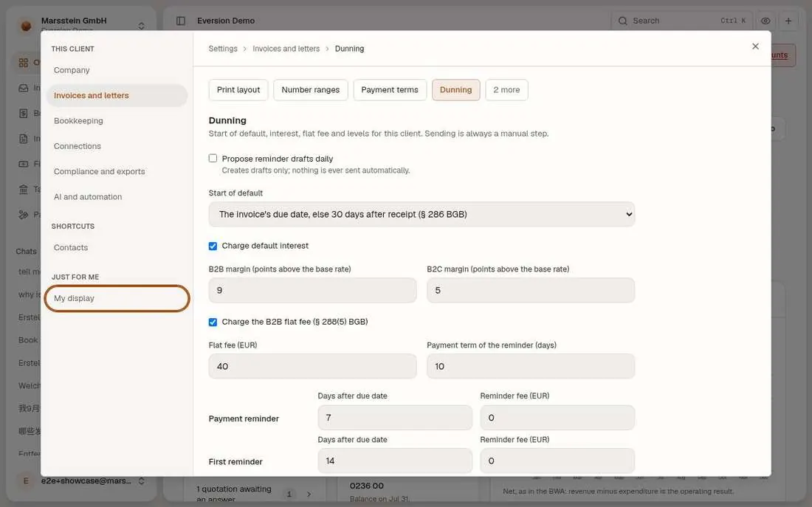Click First reminder Reminder fee field

tap(557, 461)
